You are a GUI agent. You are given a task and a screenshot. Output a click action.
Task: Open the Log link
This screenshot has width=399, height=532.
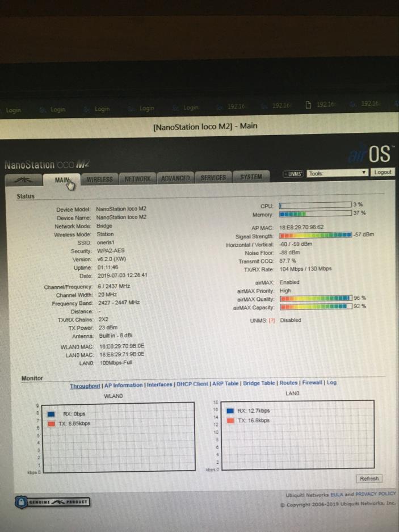tap(331, 382)
